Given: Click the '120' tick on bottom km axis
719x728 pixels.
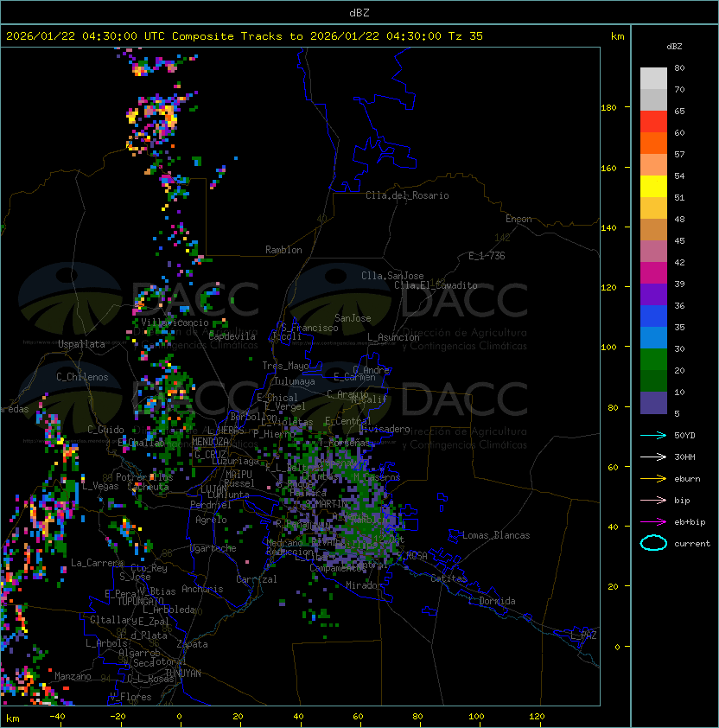Looking at the screenshot, I should click(x=537, y=717).
